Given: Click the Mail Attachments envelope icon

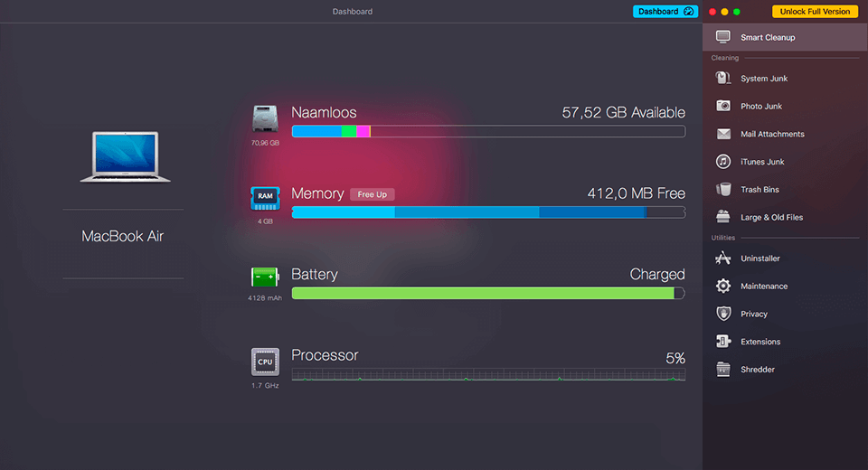Looking at the screenshot, I should click(x=723, y=134).
